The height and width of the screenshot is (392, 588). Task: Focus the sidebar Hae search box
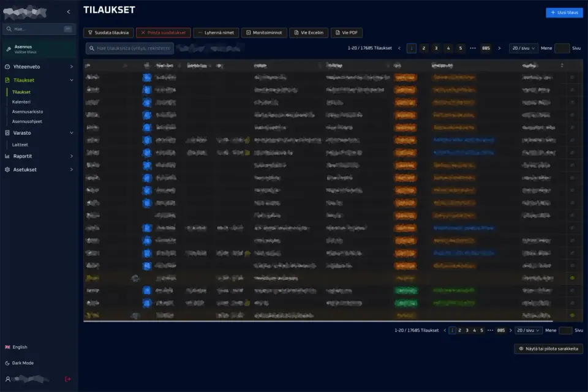click(x=39, y=29)
